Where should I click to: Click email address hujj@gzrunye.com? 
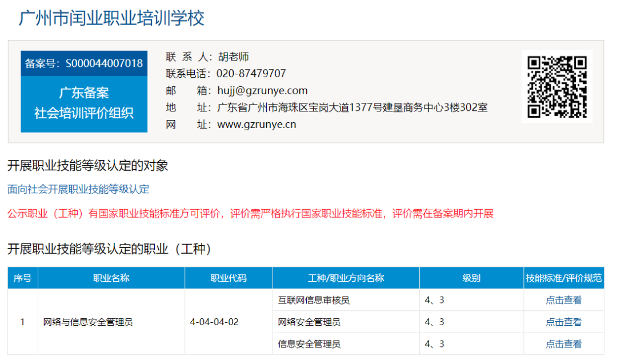tap(262, 90)
